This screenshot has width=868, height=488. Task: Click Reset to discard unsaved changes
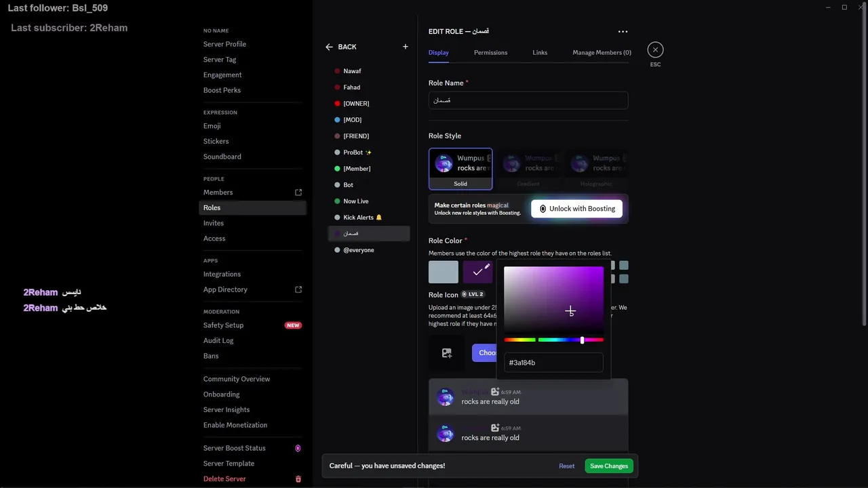click(x=567, y=466)
